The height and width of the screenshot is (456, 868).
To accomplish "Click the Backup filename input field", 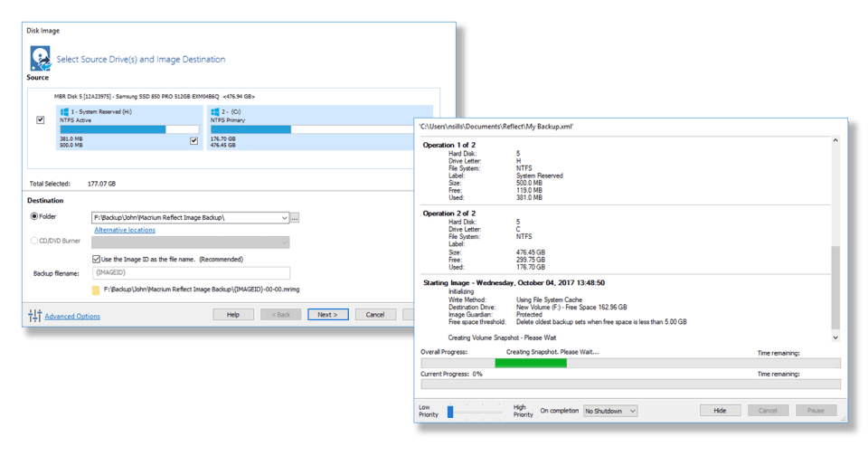I will 190,273.
